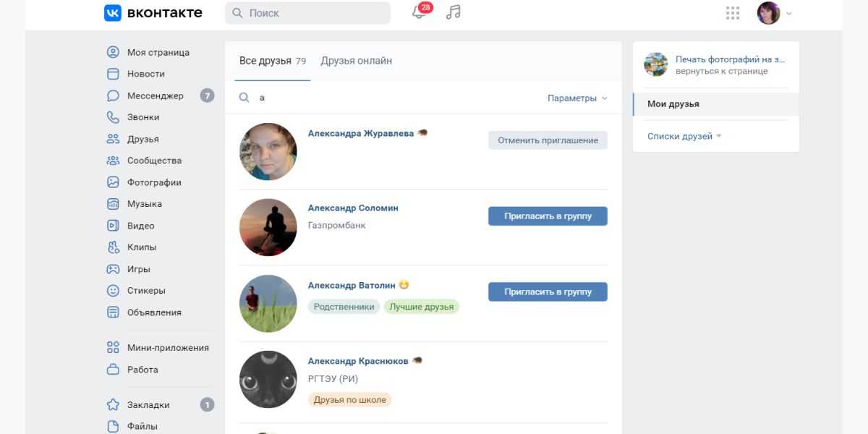Open Stickers in the left menu
This screenshot has width=868, height=434.
146,291
